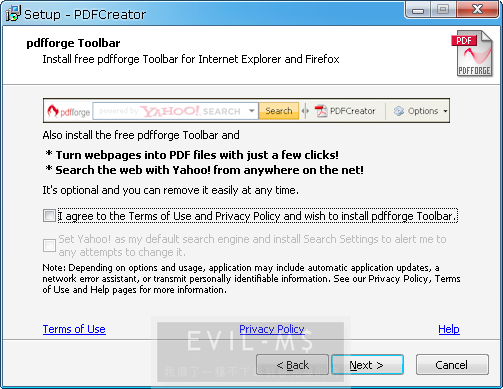Go back with the Back button
This screenshot has height=389, width=503.
click(292, 365)
